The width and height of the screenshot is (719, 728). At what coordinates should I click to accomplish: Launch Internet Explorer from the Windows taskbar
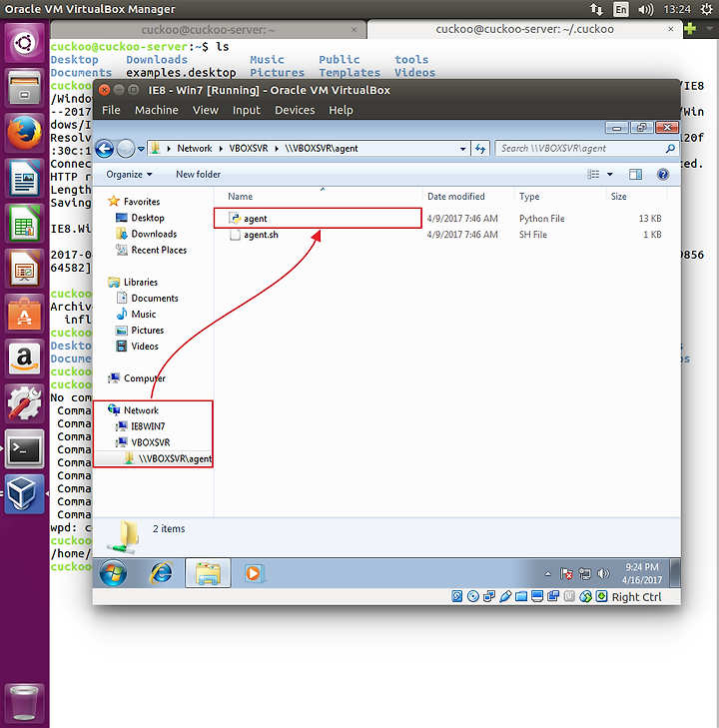coord(161,573)
